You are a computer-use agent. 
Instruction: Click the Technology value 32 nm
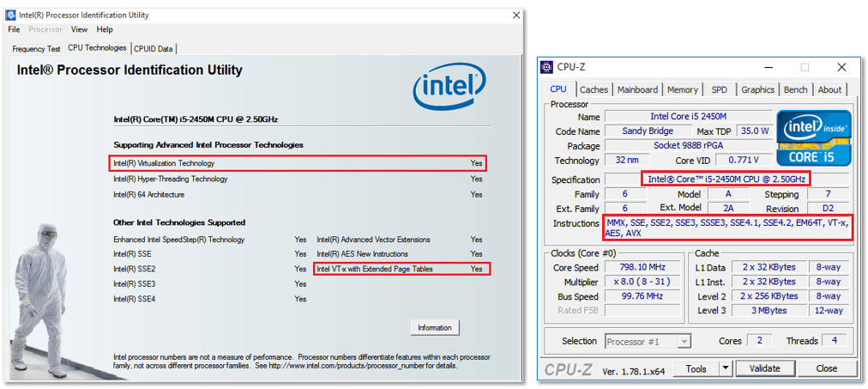pyautogui.click(x=627, y=160)
